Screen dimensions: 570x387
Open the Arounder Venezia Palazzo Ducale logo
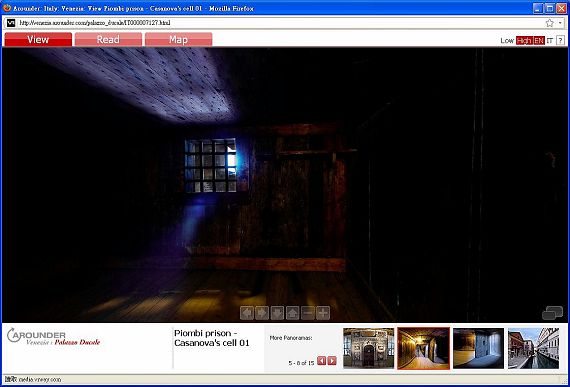[53, 336]
